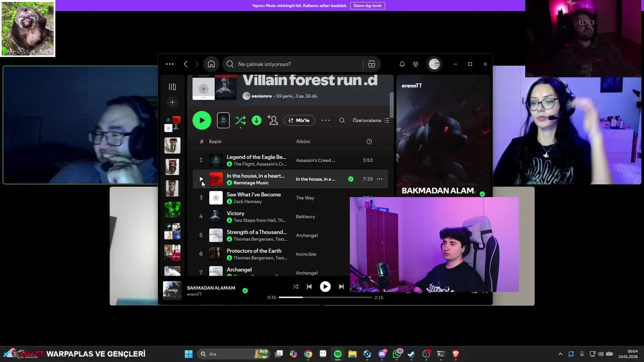Viewport: 644px width, 362px height.
Task: Open the playlist preview cover button
Action: point(223,120)
